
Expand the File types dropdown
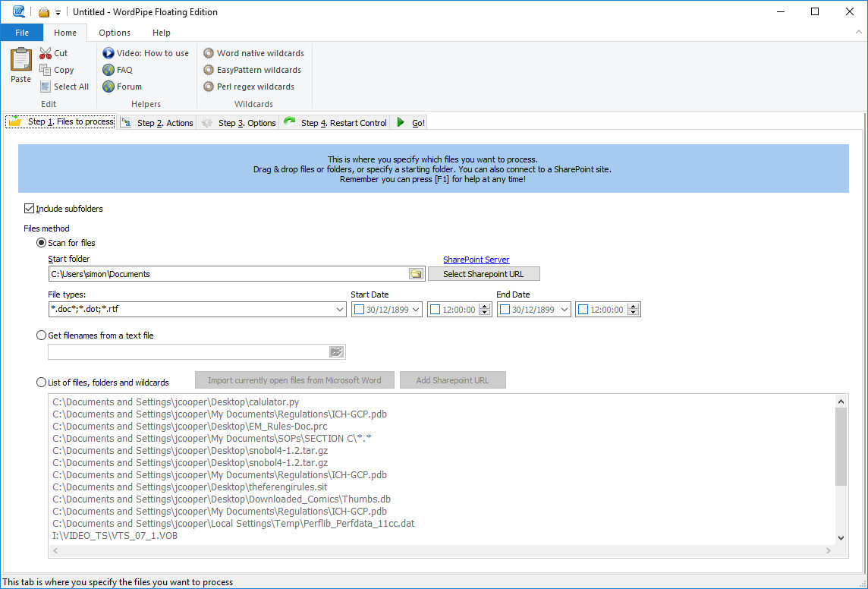pos(339,310)
